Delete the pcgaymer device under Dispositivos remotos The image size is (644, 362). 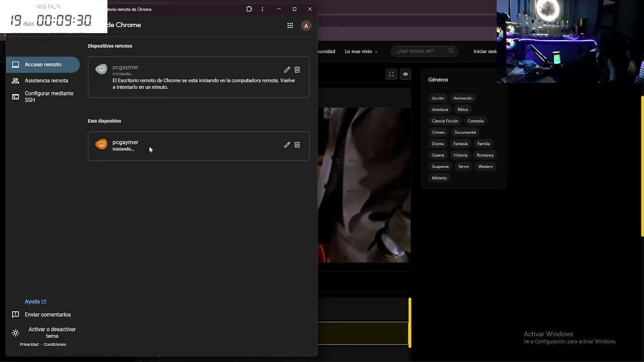click(x=297, y=70)
